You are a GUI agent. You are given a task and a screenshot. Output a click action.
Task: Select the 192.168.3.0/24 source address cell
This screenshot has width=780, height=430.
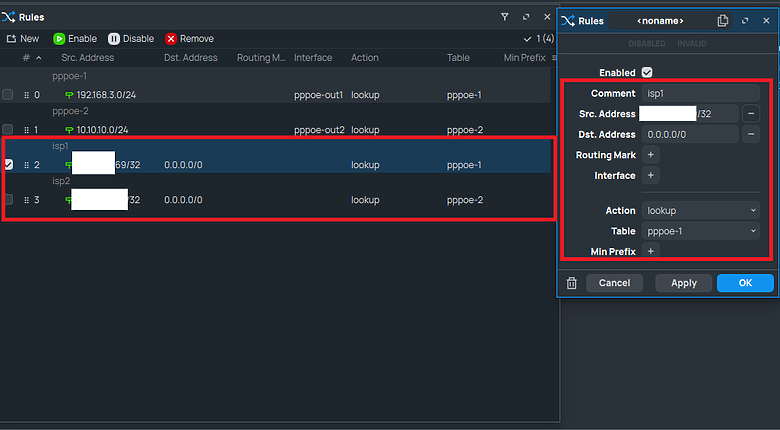click(106, 95)
